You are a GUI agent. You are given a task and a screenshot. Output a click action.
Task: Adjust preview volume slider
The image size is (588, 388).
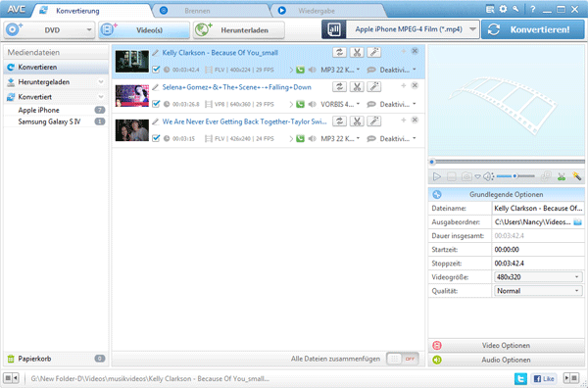[x=515, y=176]
